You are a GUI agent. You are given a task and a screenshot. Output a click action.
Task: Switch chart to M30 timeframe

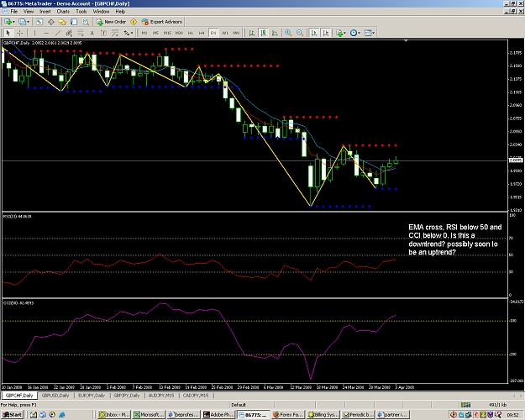179,33
